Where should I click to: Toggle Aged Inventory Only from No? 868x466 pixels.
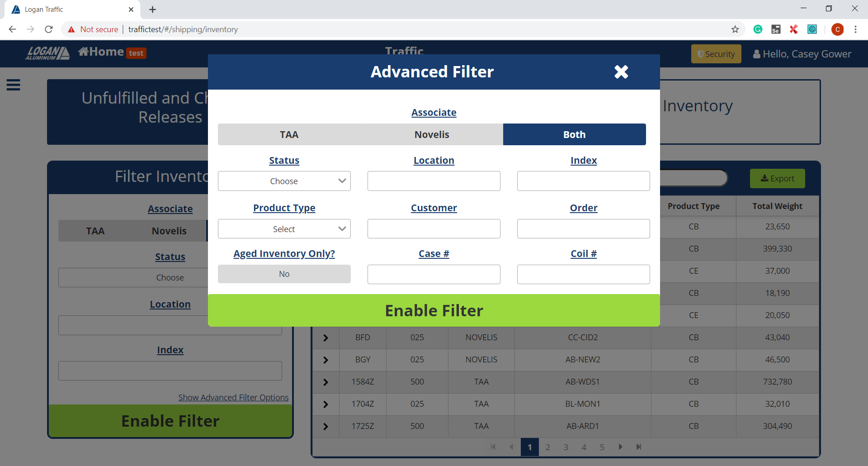click(x=284, y=274)
